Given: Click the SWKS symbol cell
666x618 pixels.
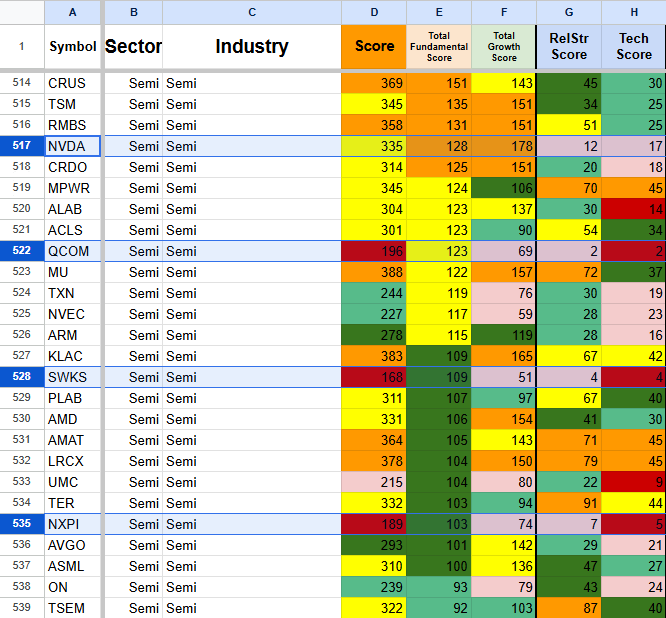Looking at the screenshot, I should tap(73, 377).
